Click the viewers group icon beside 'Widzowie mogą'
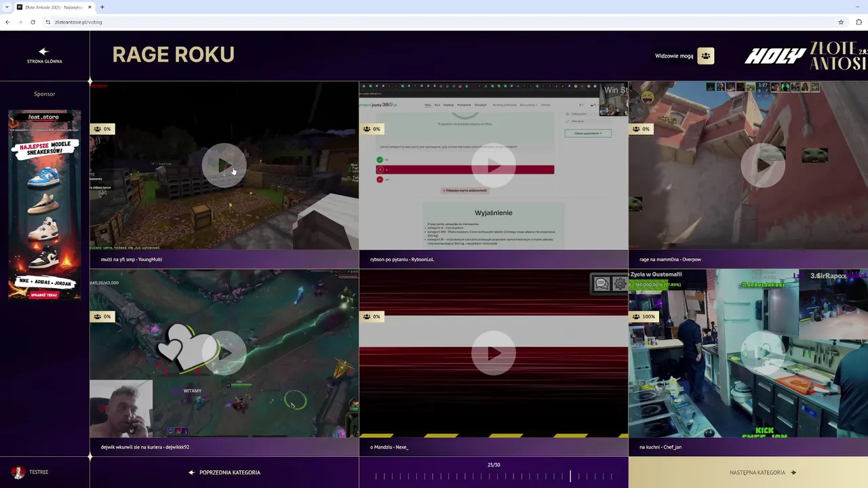The width and height of the screenshot is (868, 488). (x=705, y=56)
